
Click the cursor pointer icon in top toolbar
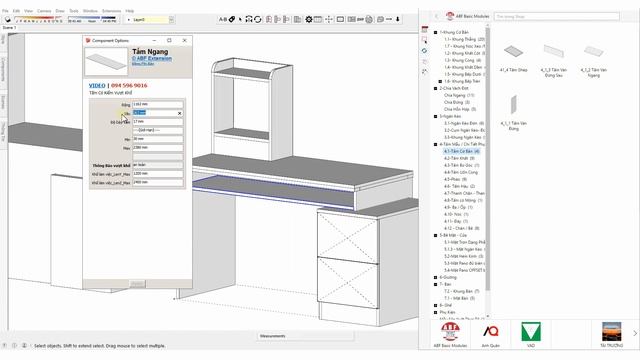[x=240, y=19]
